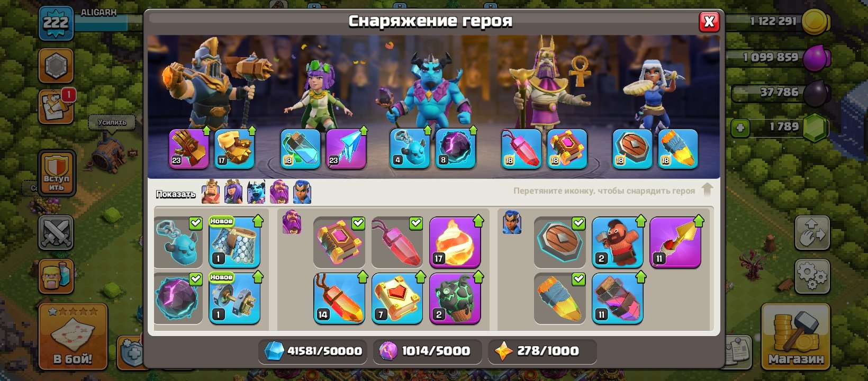
Task: Select the Archer Queen filter portrait
Action: point(233,192)
